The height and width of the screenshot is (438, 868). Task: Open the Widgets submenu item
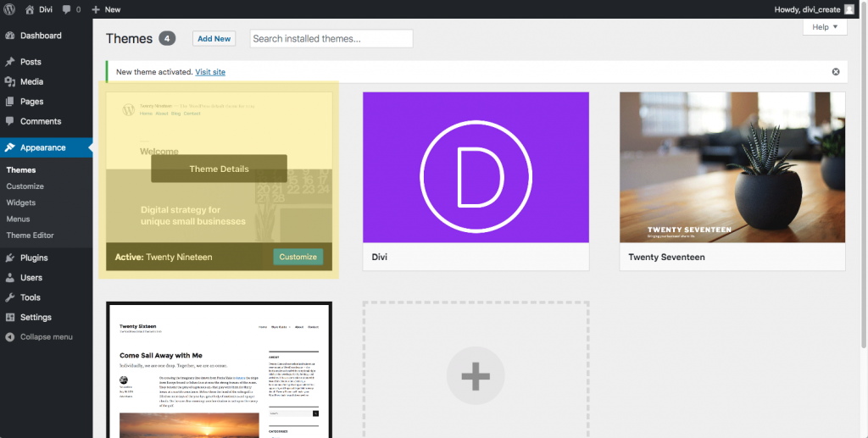point(20,202)
